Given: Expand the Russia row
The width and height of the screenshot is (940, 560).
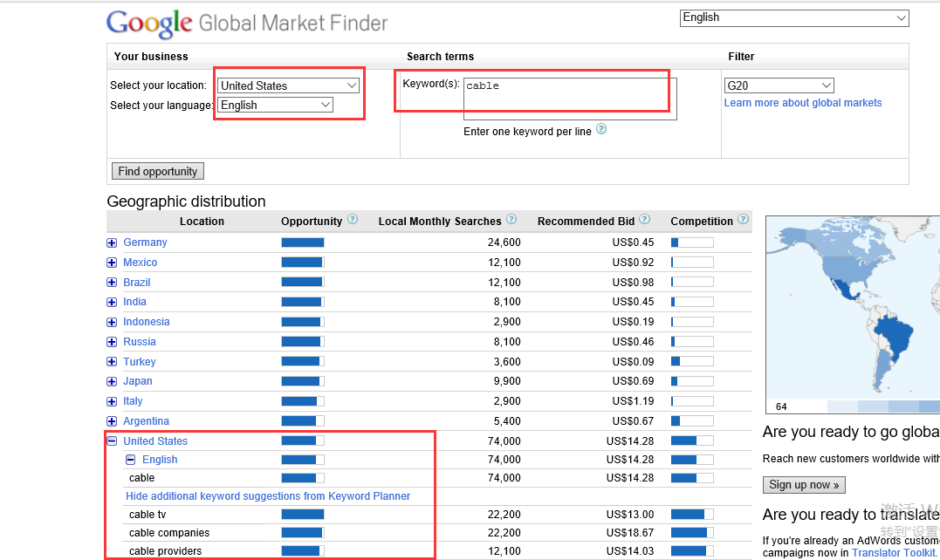Looking at the screenshot, I should tap(112, 342).
